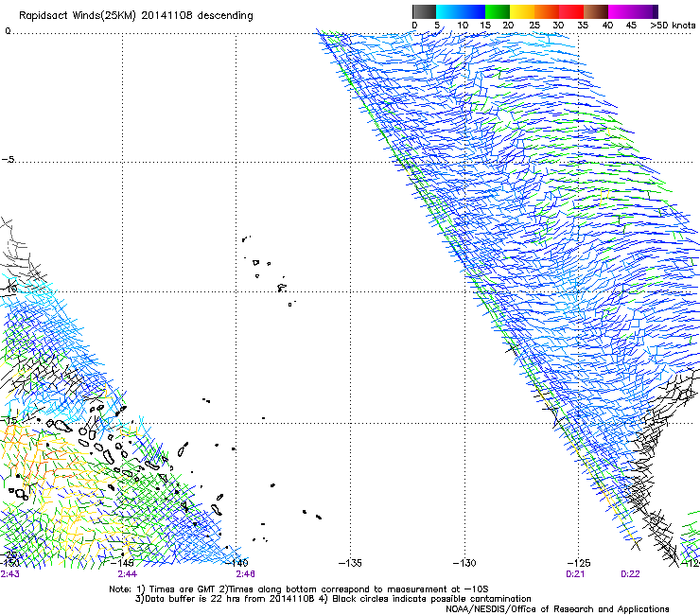Click the purple time label '0:22'

pyautogui.click(x=630, y=574)
